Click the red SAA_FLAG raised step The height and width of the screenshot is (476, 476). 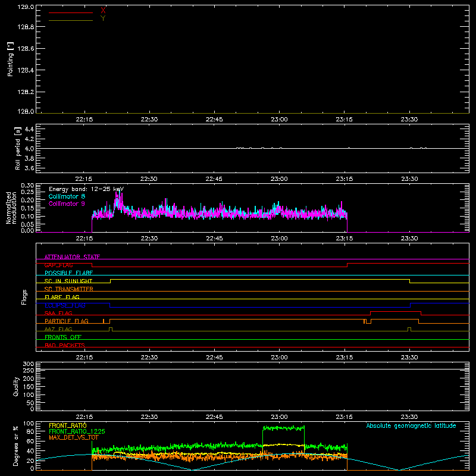coord(396,312)
